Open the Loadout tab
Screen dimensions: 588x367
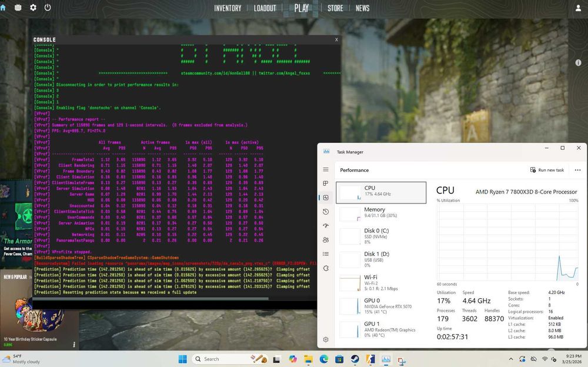tap(265, 8)
